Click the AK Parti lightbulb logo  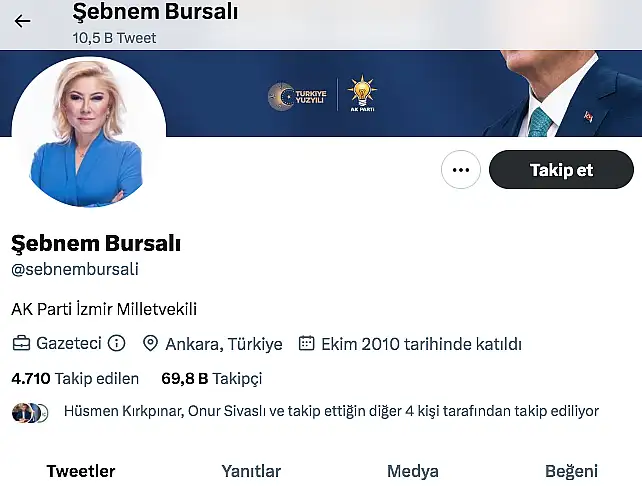tap(362, 93)
